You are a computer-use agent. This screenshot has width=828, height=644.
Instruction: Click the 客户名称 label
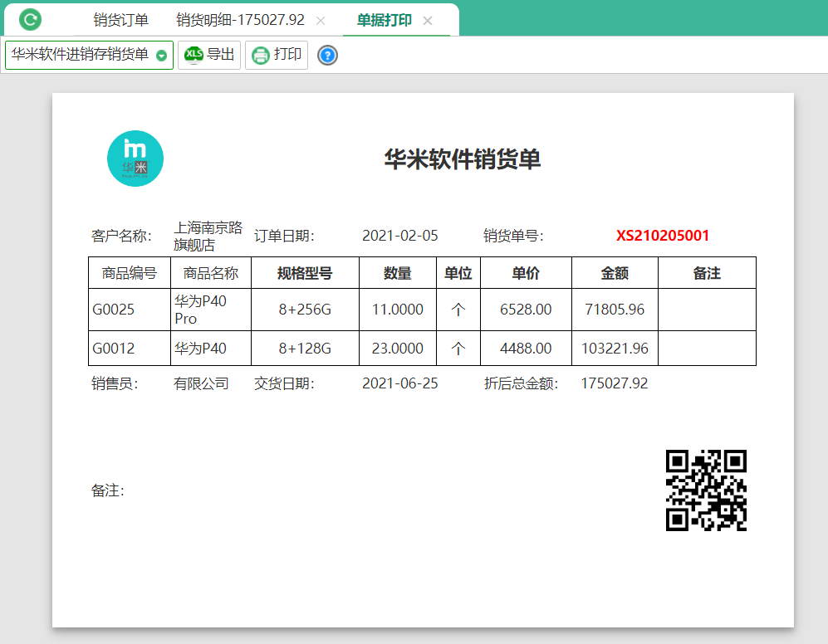point(121,236)
